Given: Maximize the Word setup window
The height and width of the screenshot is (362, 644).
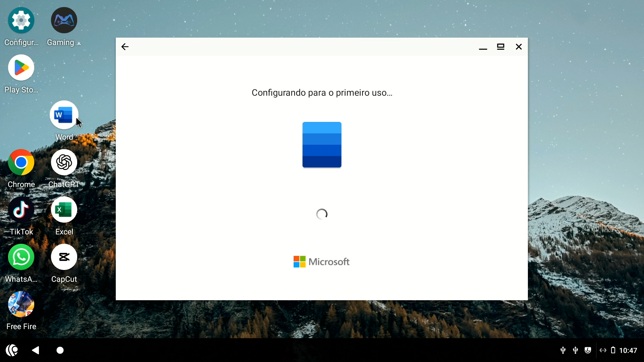Looking at the screenshot, I should pos(501,47).
